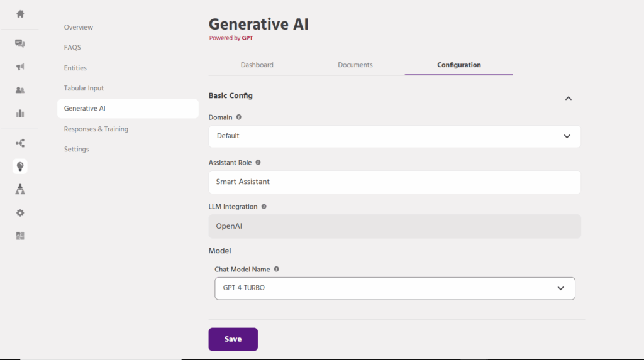This screenshot has height=360, width=644.
Task: Click the Save button
Action: coord(233,339)
